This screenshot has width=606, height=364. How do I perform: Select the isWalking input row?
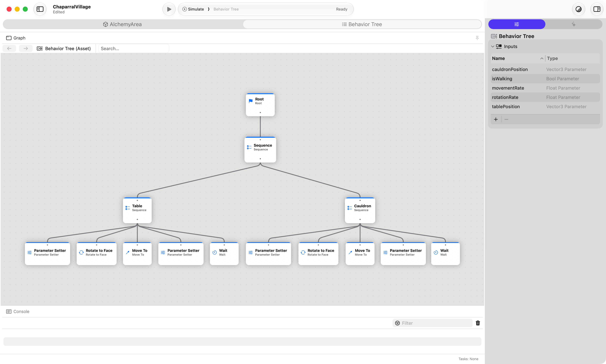(x=546, y=79)
